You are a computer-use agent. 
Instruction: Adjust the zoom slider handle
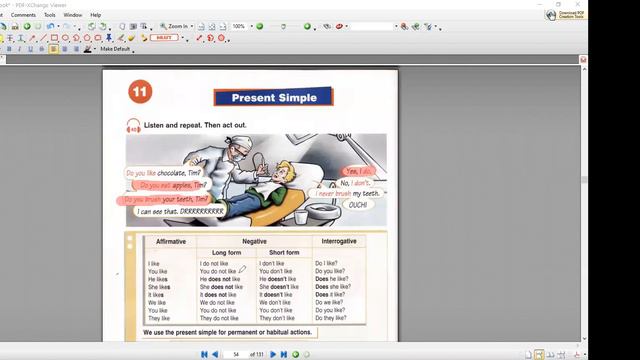(x=283, y=27)
